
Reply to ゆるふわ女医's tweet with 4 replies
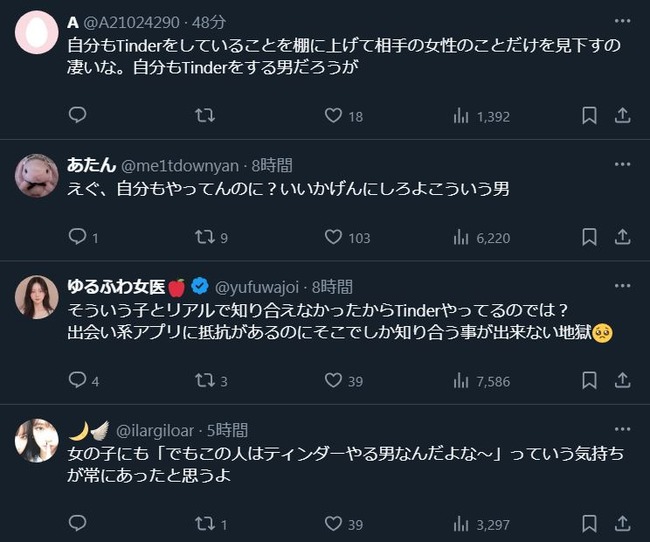pos(78,380)
